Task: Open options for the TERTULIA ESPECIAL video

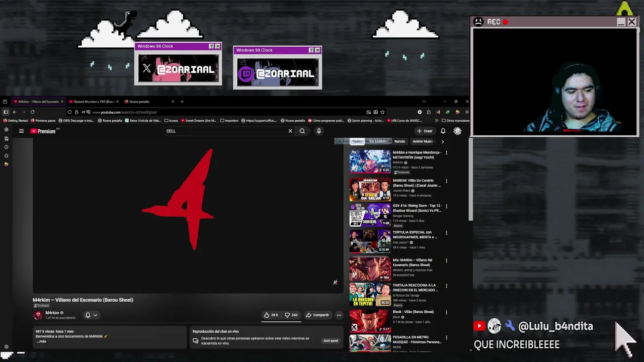Action: (x=446, y=233)
